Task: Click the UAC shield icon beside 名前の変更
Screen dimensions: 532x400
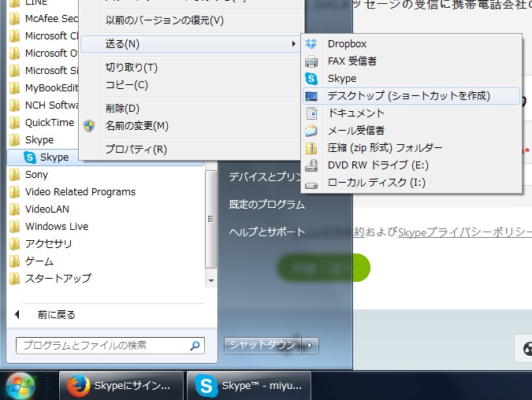Action: (89, 126)
